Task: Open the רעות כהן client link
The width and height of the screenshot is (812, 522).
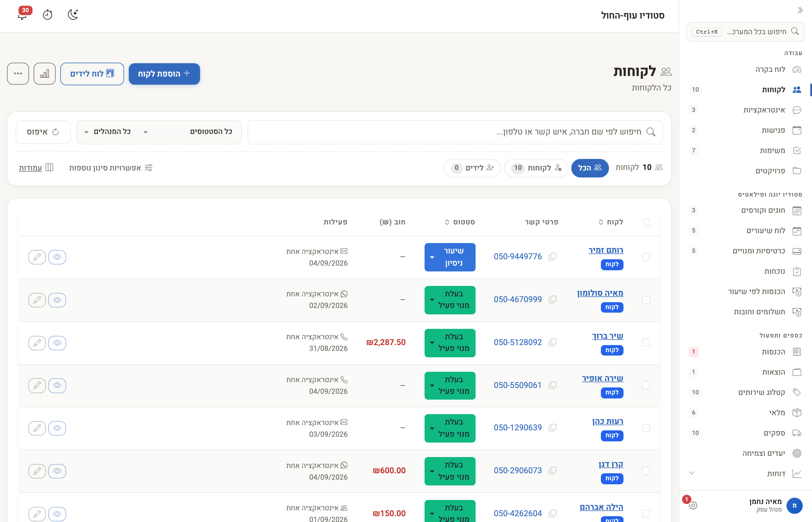Action: click(x=608, y=421)
